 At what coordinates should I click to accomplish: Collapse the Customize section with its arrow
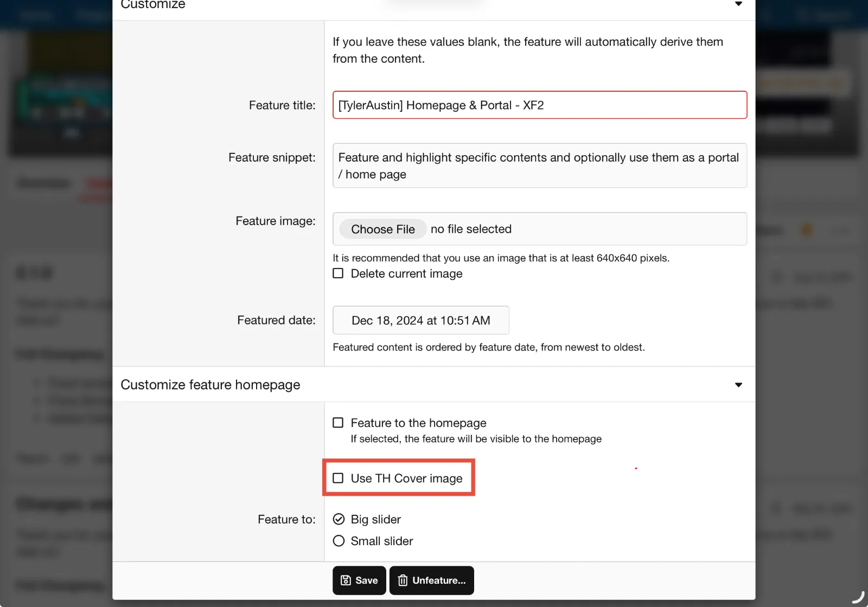738,4
